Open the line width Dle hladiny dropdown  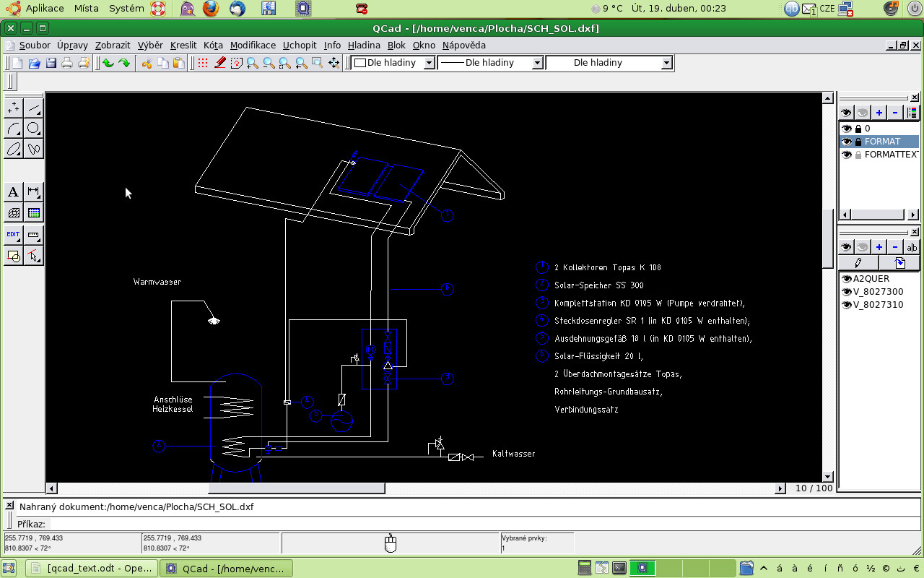coord(490,63)
